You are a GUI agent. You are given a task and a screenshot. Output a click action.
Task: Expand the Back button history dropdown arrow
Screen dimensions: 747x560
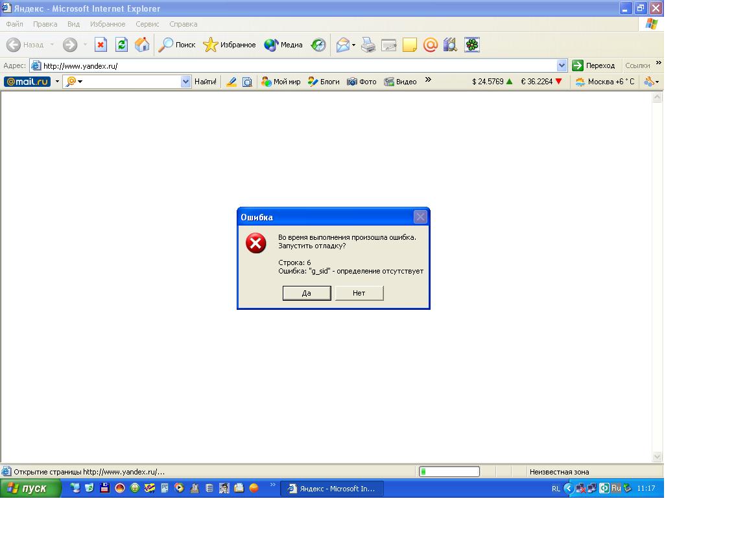point(52,45)
